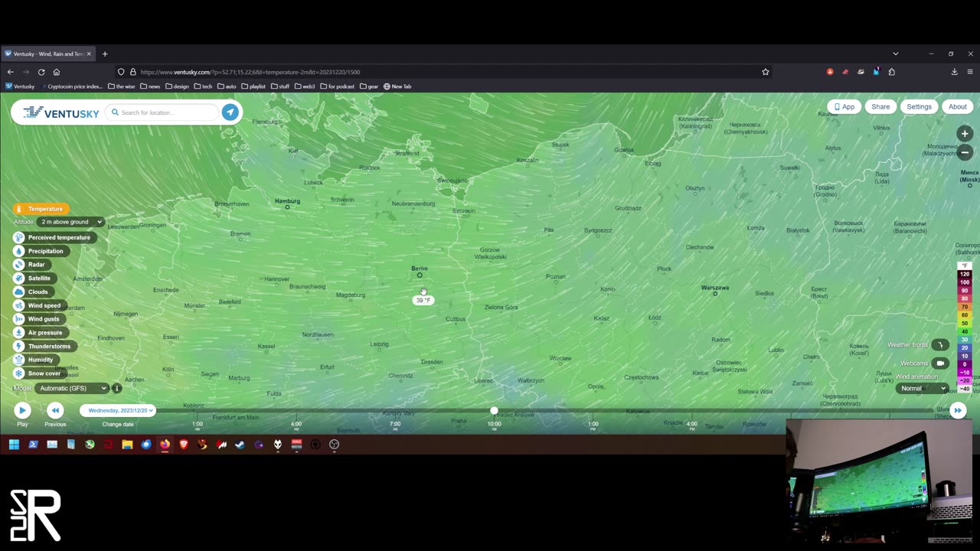Viewport: 980px width, 551px height.
Task: Click the Firefox address bar URL
Action: (x=250, y=72)
